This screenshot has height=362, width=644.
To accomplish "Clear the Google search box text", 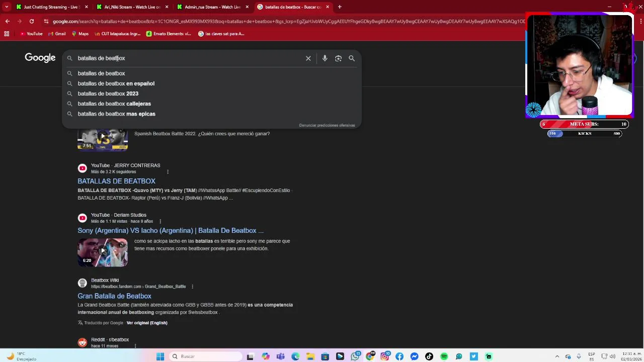I will click(308, 58).
